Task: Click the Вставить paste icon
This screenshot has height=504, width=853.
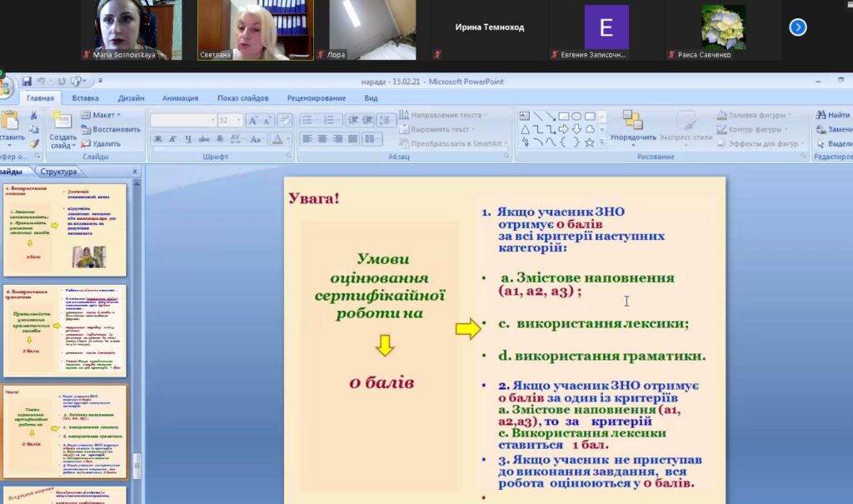Action: click(10, 120)
